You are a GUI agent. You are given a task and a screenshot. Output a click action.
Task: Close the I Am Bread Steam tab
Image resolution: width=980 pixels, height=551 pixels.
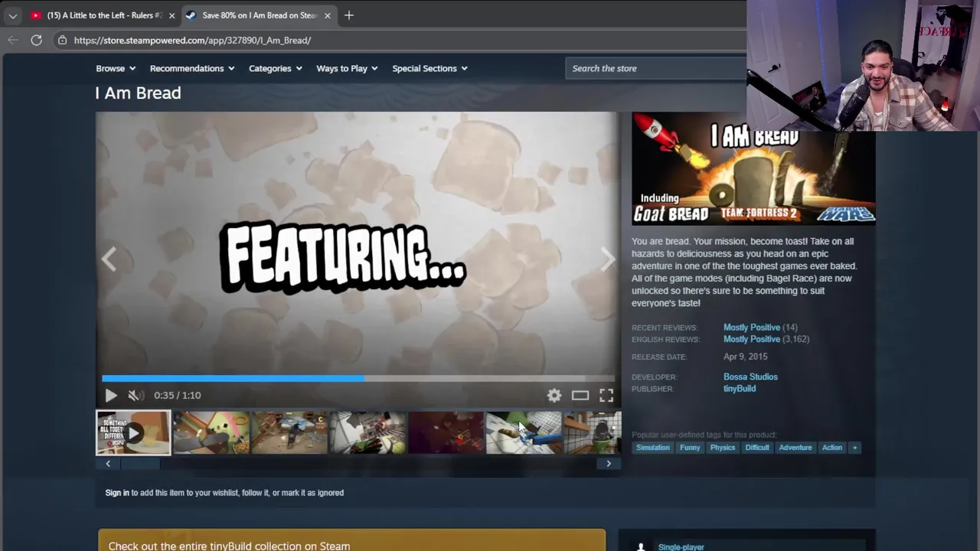(x=327, y=15)
